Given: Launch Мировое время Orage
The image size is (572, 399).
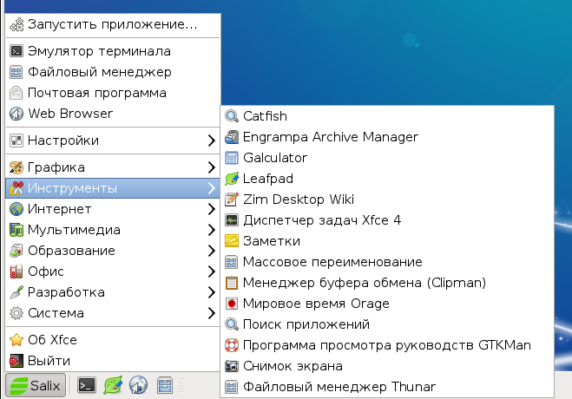Looking at the screenshot, I should 387,303.
